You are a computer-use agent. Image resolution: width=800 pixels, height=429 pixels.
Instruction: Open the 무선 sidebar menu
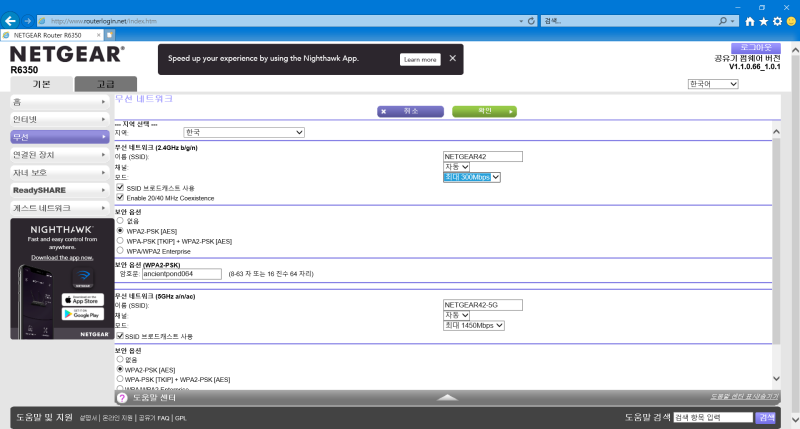(60, 137)
